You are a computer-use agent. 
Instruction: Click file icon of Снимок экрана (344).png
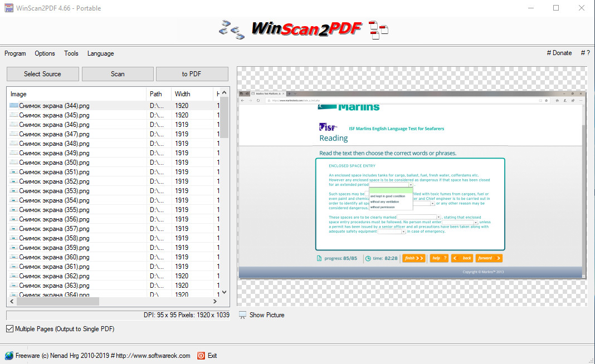(14, 106)
